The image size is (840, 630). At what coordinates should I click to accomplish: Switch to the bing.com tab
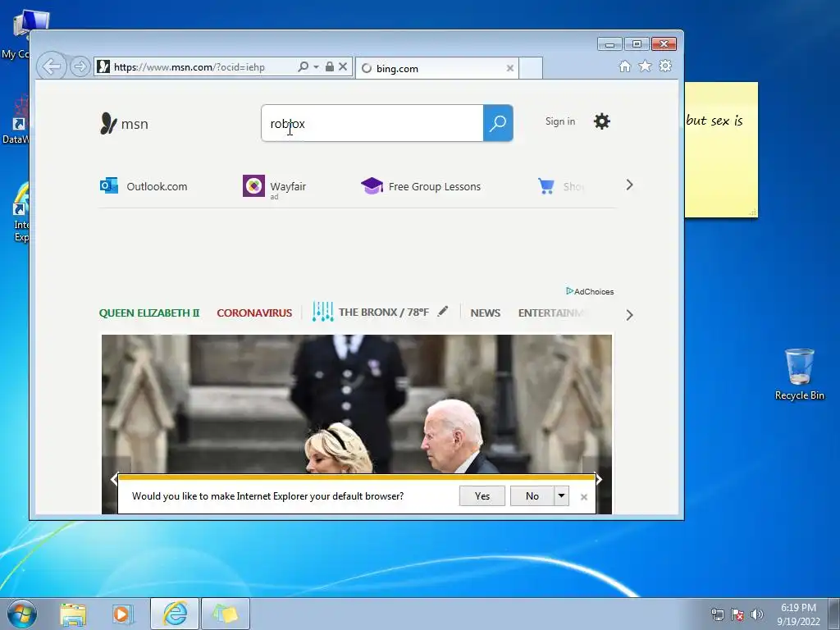coord(436,68)
